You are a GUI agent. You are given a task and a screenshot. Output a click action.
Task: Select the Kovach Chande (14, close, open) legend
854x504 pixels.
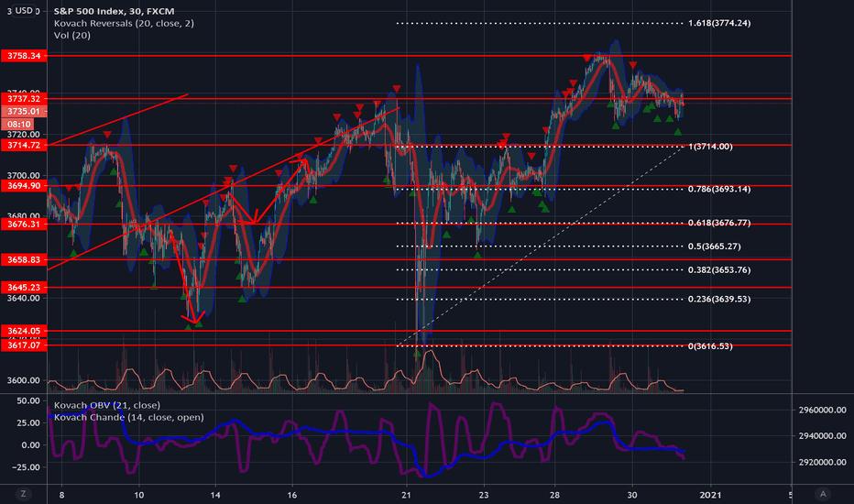coord(128,417)
